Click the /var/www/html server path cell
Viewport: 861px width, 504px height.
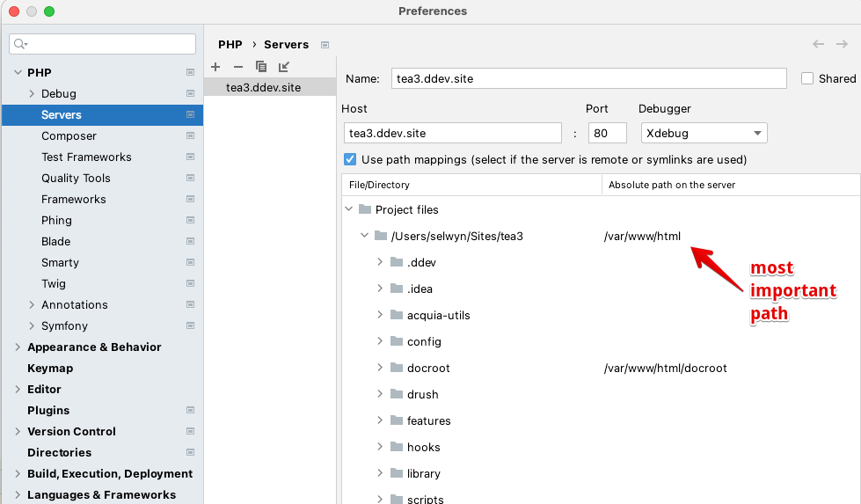(642, 236)
